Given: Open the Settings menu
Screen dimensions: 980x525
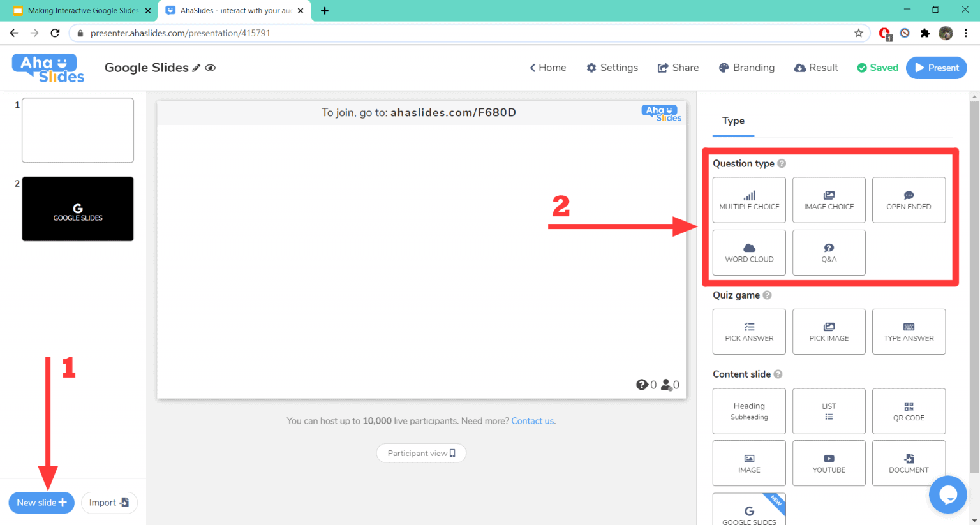Looking at the screenshot, I should coord(612,68).
